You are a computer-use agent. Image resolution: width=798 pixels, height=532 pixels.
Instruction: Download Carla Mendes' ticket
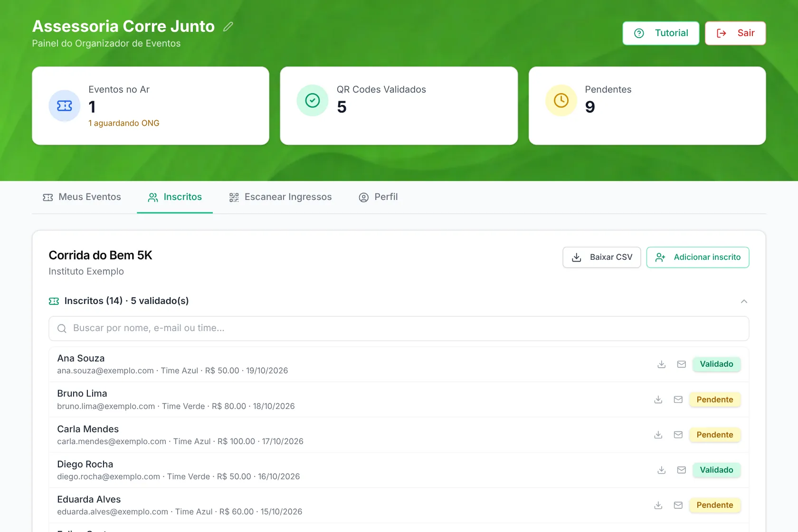coord(658,435)
